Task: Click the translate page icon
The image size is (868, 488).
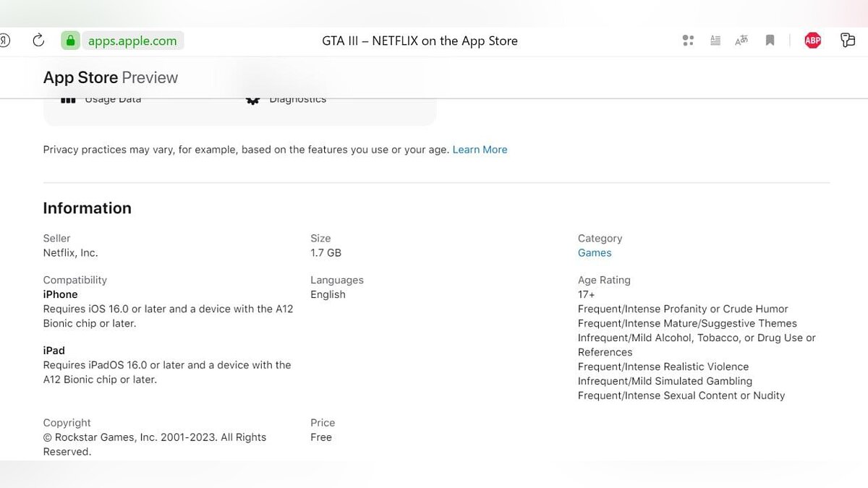Action: point(741,40)
